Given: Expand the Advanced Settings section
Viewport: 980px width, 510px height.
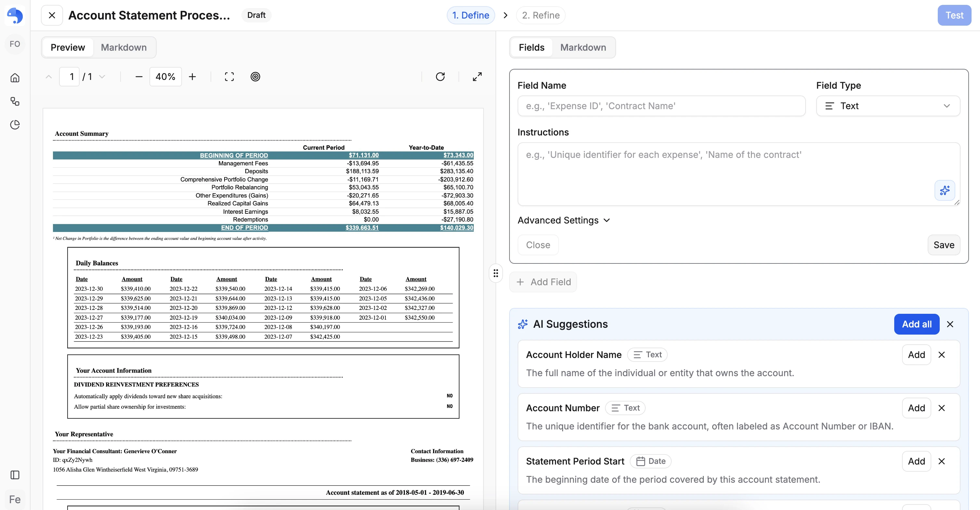Looking at the screenshot, I should 563,221.
